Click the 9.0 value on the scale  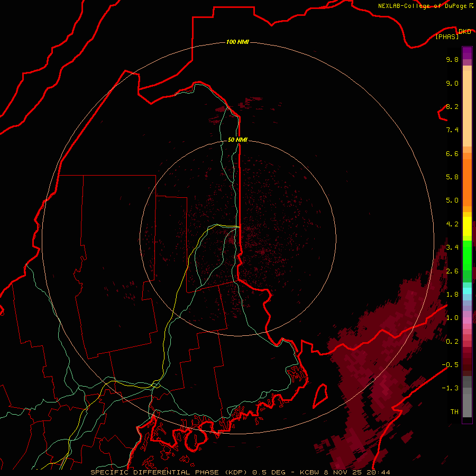pyautogui.click(x=452, y=83)
